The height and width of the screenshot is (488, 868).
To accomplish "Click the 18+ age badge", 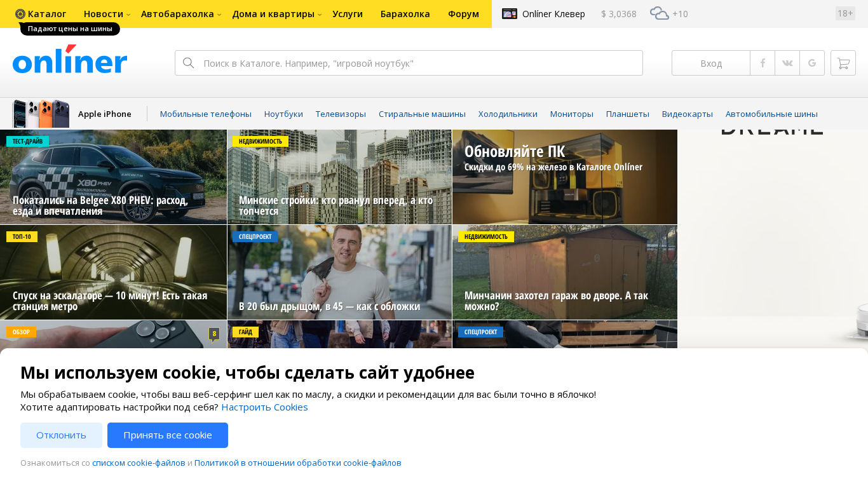I will click(845, 13).
